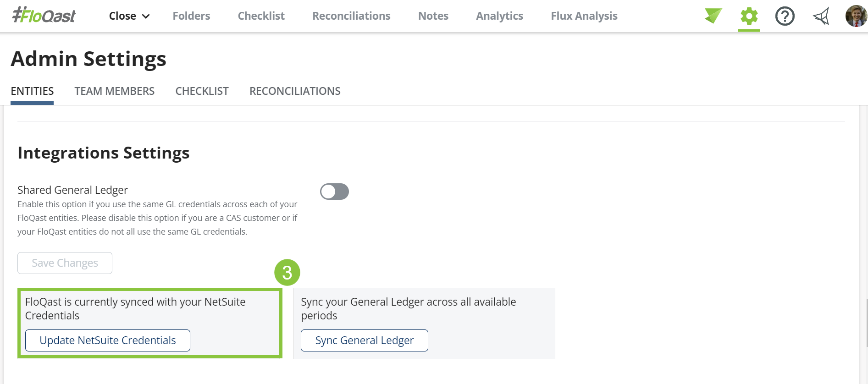Switch to the CHECKLIST settings tab
Viewport: 868px width, 384px height.
click(x=202, y=91)
